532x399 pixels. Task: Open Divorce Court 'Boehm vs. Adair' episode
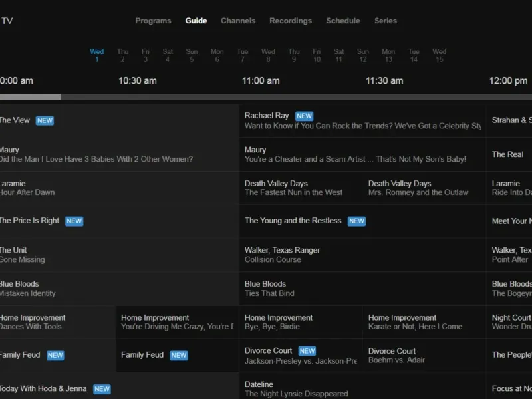pos(424,355)
